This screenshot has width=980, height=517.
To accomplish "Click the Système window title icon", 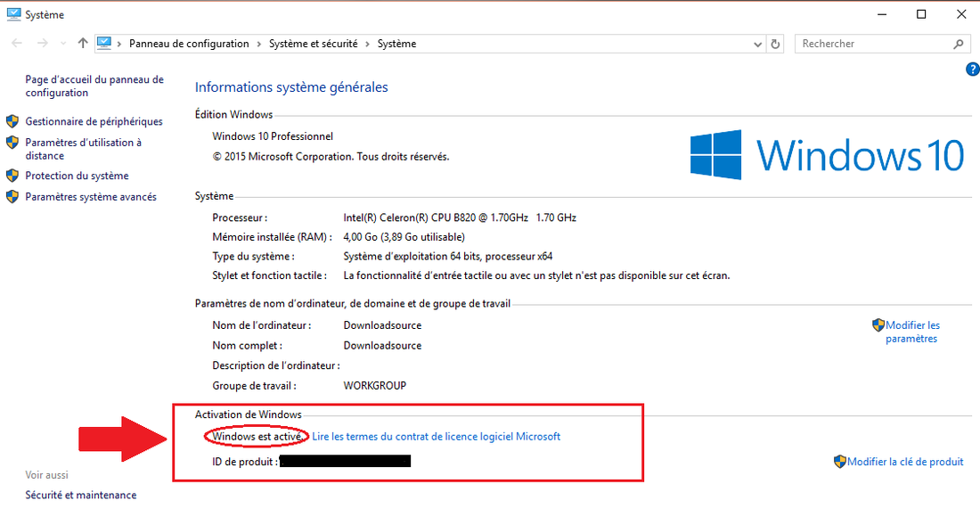I will coord(13,14).
